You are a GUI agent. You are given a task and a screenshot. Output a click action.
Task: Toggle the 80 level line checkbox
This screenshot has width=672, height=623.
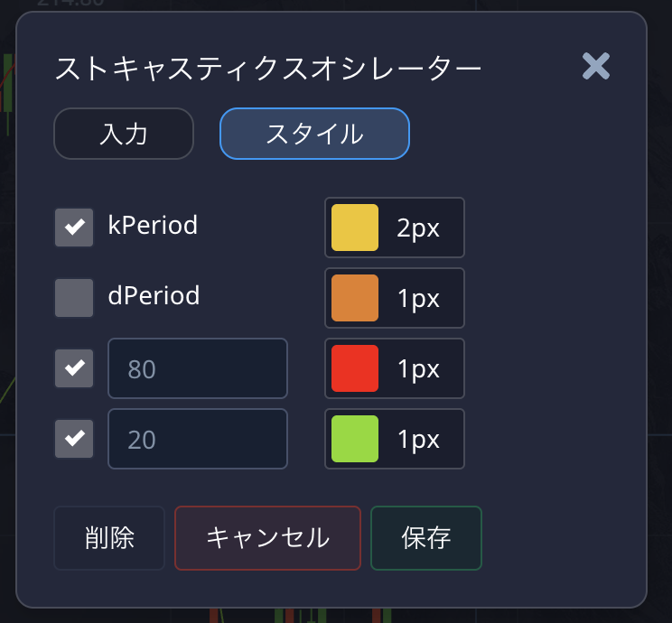[74, 368]
